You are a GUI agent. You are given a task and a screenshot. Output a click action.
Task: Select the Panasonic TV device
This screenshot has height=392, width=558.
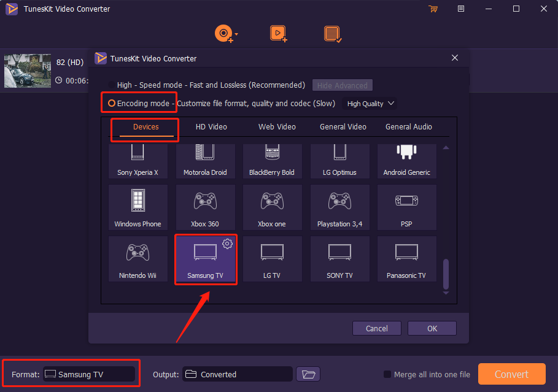point(406,259)
